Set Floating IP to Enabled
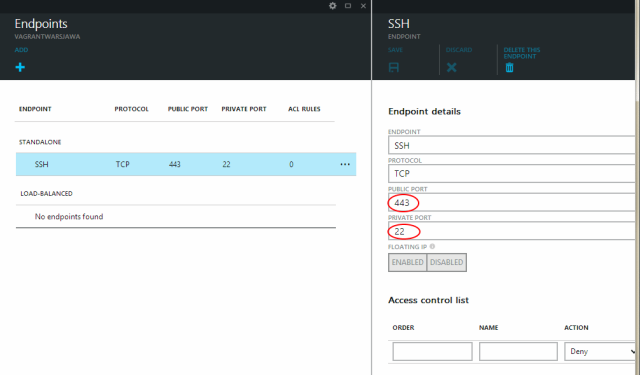This screenshot has height=375, width=640. coord(407,262)
